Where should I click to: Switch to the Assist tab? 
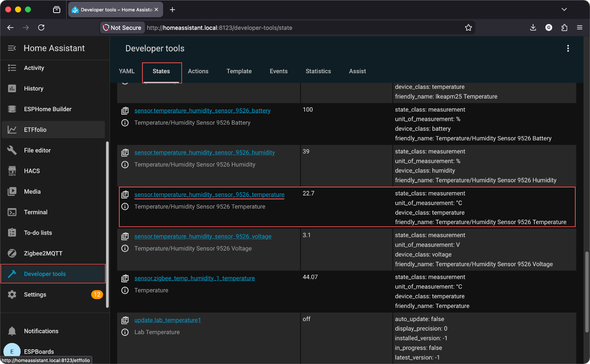[x=357, y=71]
